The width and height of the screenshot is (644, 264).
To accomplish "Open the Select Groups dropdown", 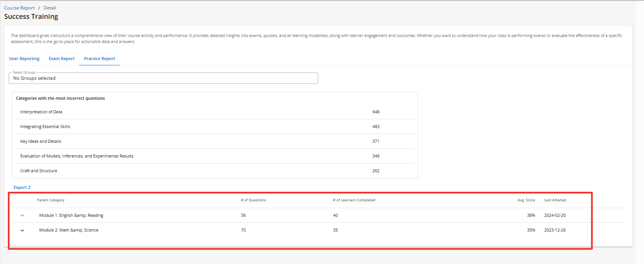I will pyautogui.click(x=163, y=78).
